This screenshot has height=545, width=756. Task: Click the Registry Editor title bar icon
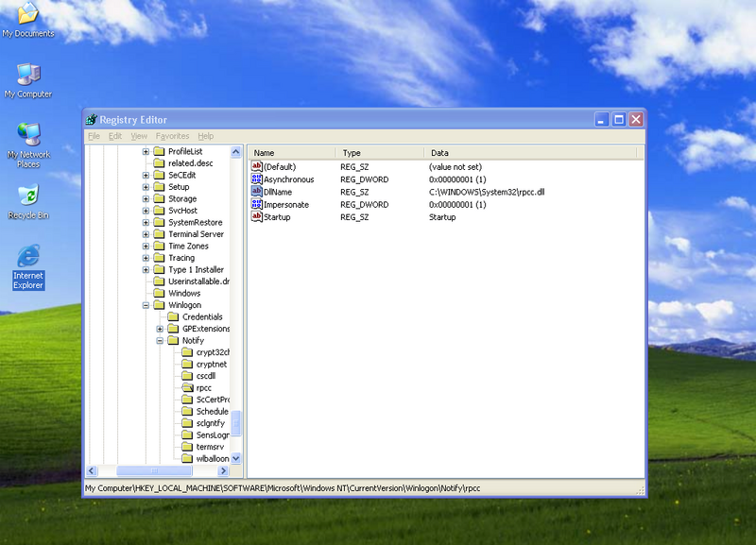pos(91,120)
